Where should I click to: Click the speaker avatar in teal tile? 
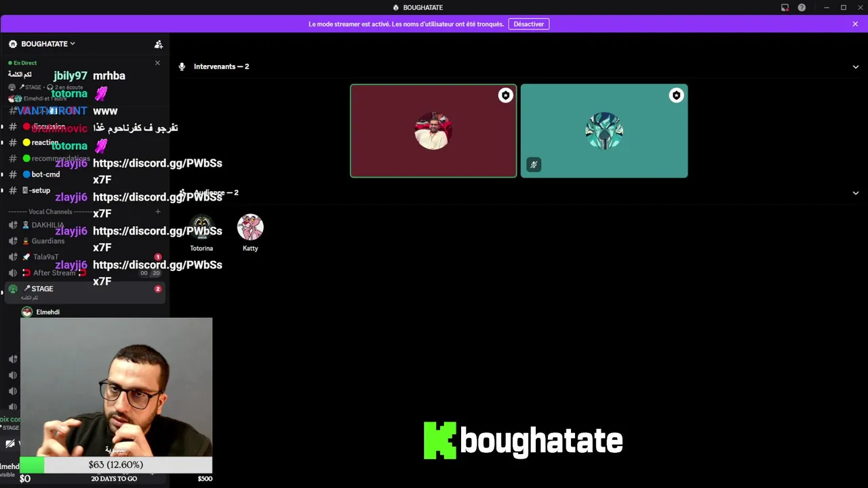[604, 130]
